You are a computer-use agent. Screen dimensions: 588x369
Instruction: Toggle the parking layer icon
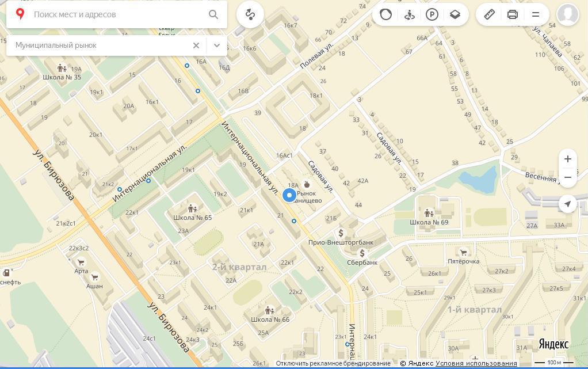point(432,14)
